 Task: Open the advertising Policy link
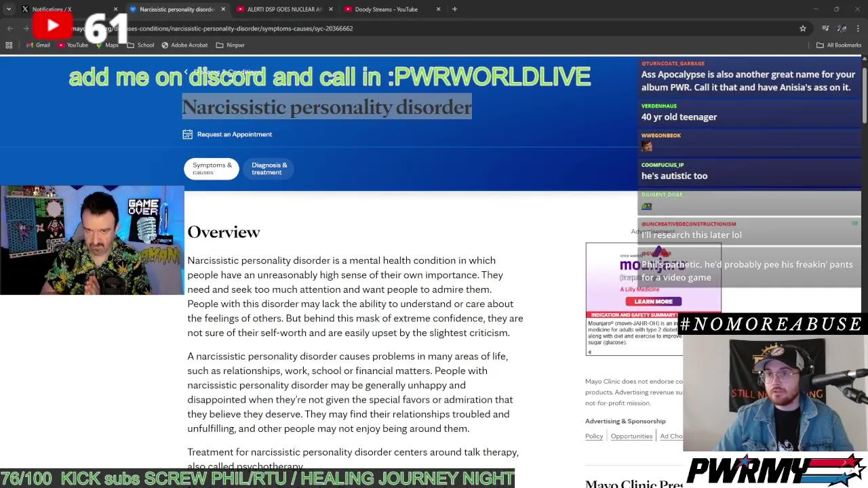point(594,436)
